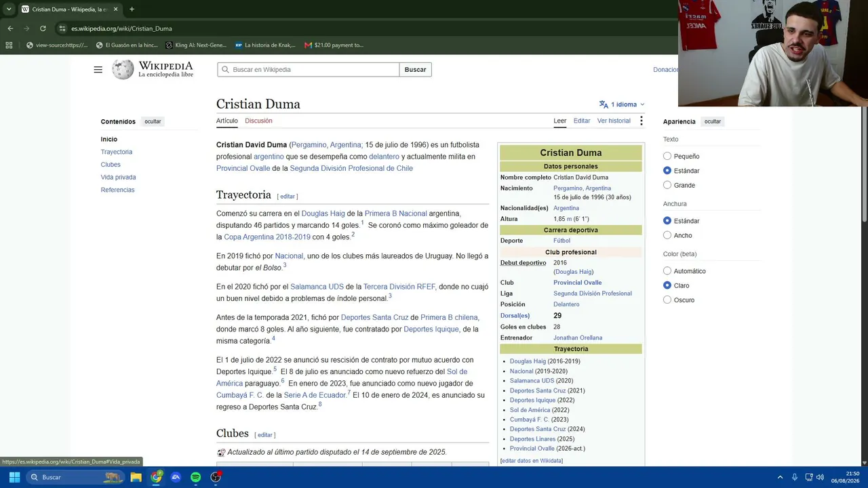Select Automático color mode

667,271
